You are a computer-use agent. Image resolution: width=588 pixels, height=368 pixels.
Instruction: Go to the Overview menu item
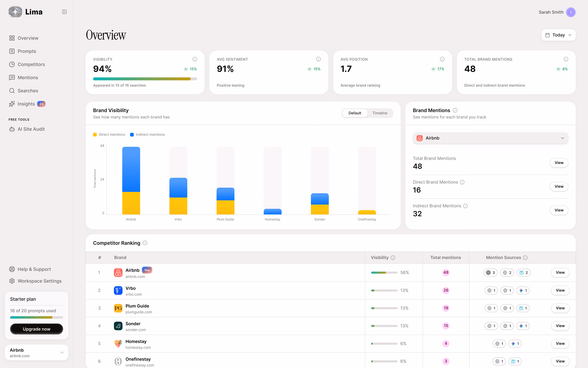24,38
